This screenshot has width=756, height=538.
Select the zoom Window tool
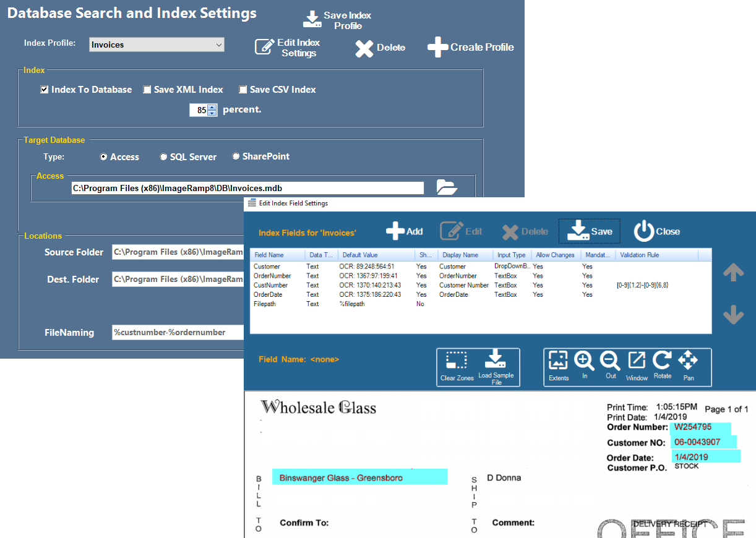(x=637, y=366)
